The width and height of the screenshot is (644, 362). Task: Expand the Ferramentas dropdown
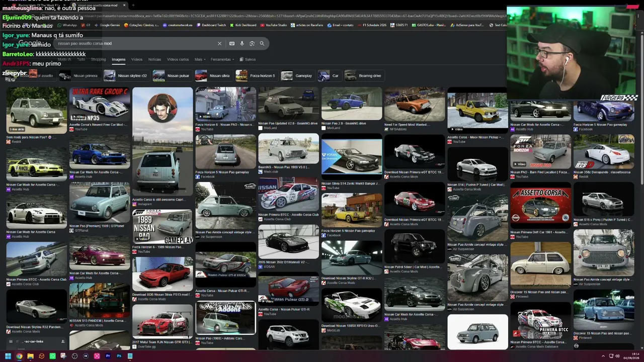click(x=222, y=59)
